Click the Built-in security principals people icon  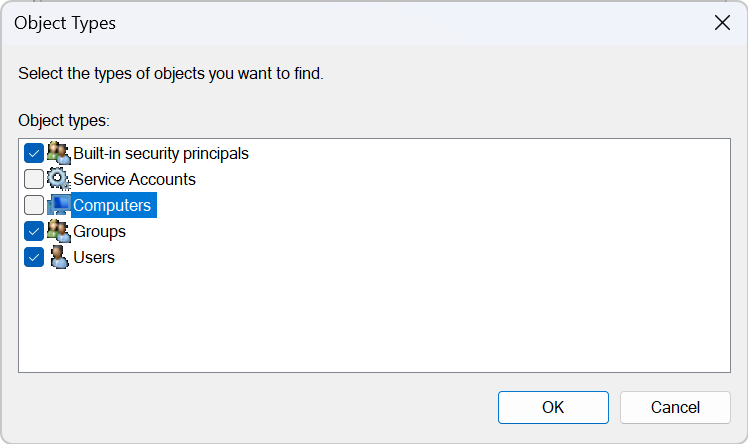tap(59, 153)
